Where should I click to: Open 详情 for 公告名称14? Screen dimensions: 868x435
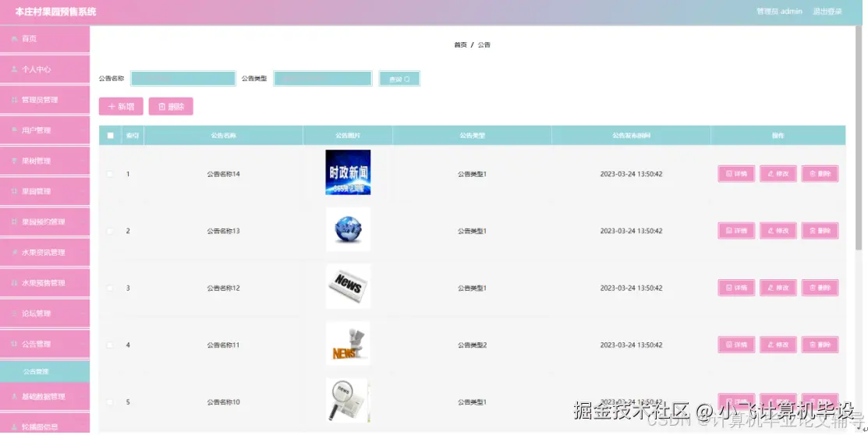[x=736, y=174]
